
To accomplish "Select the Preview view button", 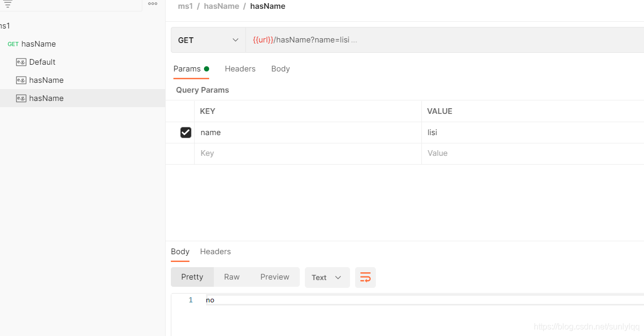I will 275,277.
